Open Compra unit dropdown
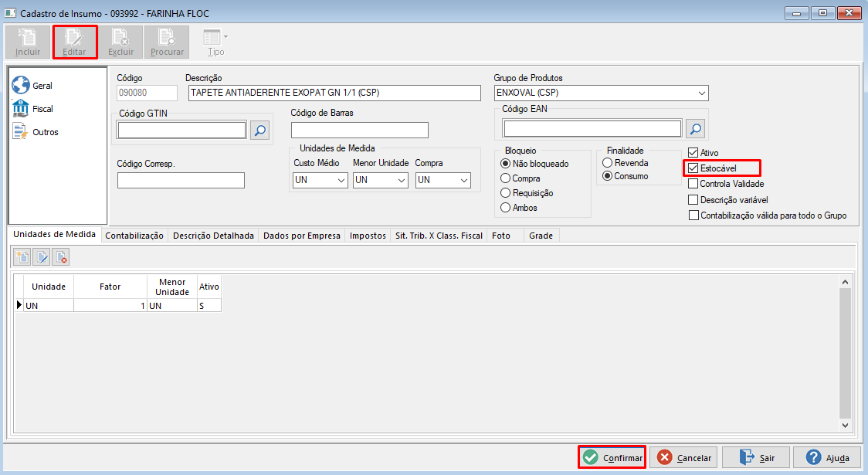Screen dimensions: 868x475 pyautogui.click(x=464, y=180)
